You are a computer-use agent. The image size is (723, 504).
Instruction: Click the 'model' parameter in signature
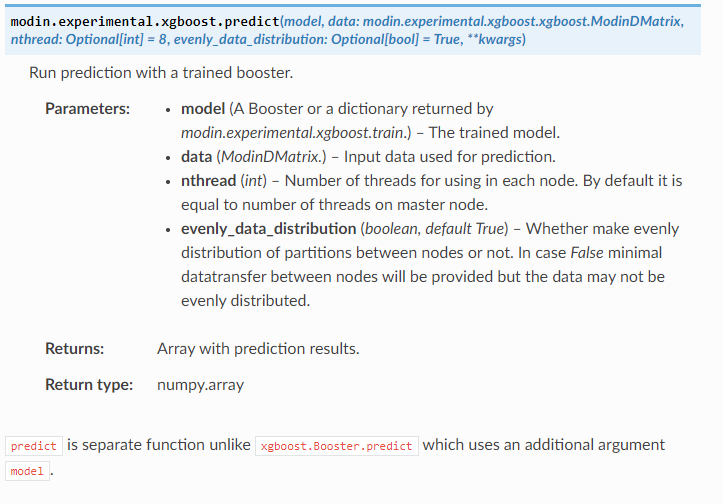[x=302, y=22]
